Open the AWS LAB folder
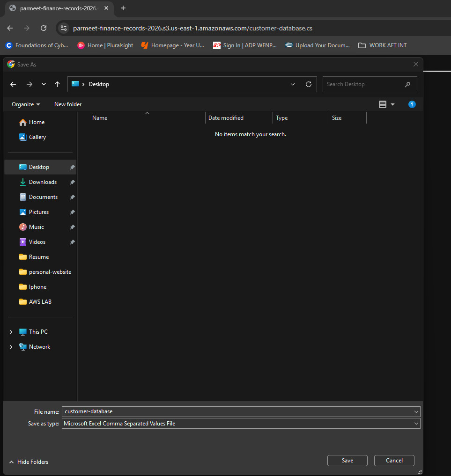 [40, 301]
